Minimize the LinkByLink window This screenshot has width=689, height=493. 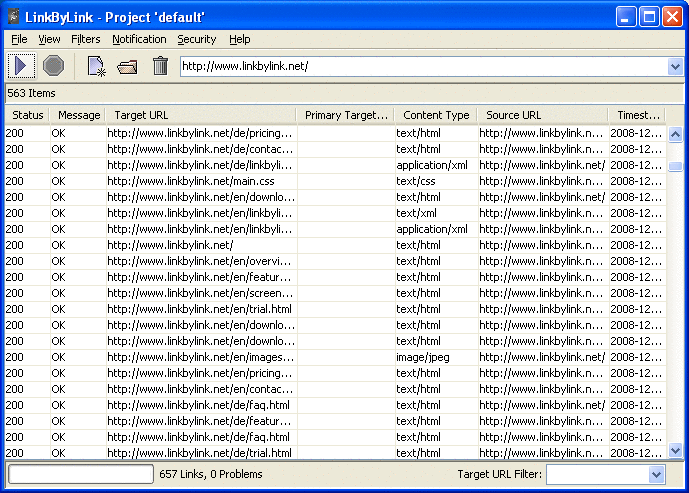point(626,17)
